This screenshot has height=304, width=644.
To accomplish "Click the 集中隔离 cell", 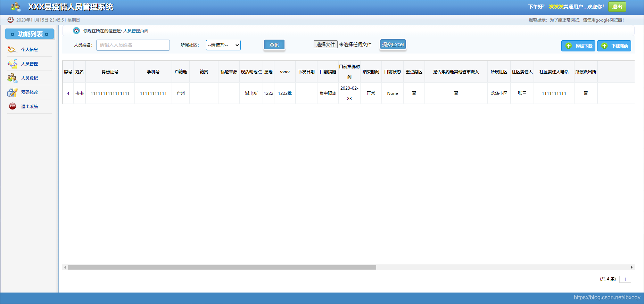I will coord(328,93).
